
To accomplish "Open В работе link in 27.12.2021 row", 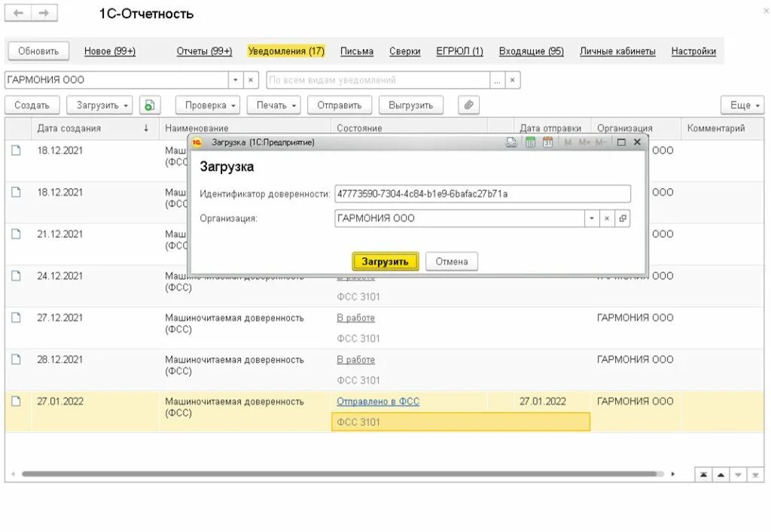I will (355, 318).
